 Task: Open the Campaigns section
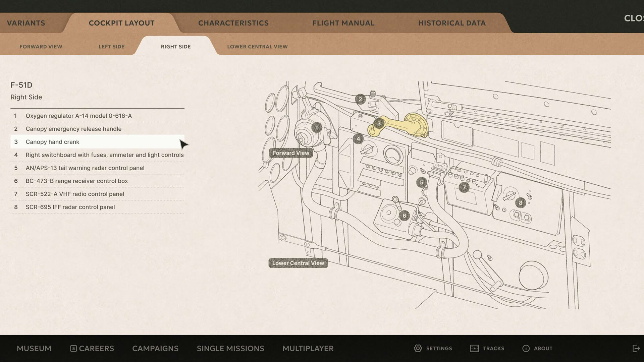(155, 348)
